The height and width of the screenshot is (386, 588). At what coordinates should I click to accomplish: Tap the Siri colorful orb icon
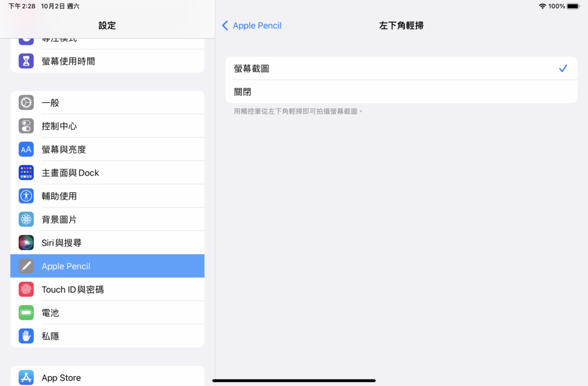coord(26,243)
